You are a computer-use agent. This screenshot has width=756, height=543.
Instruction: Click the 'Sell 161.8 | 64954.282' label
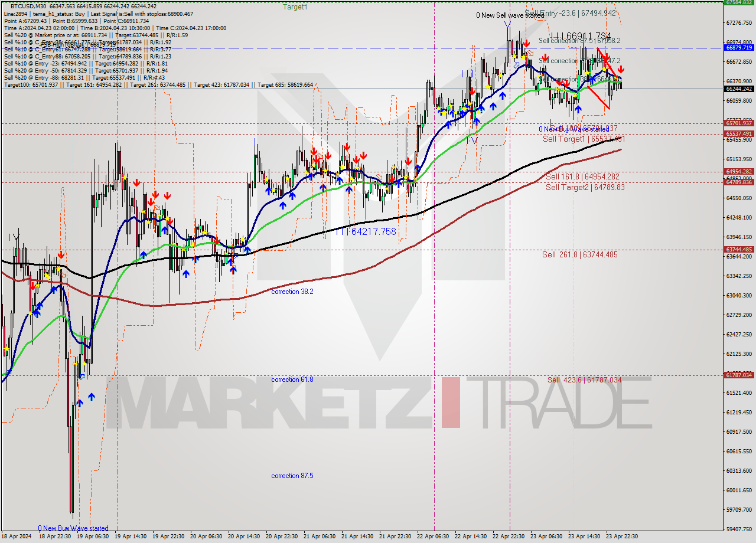click(582, 176)
